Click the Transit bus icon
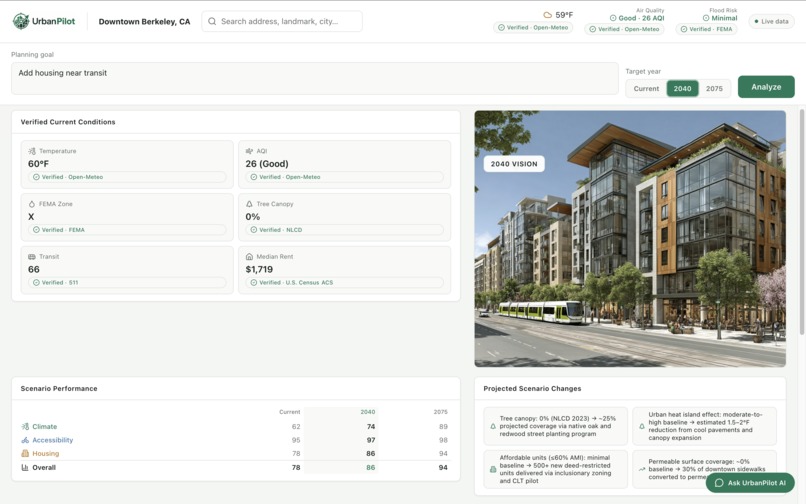Screen dimensions: 806x504 (x=32, y=257)
